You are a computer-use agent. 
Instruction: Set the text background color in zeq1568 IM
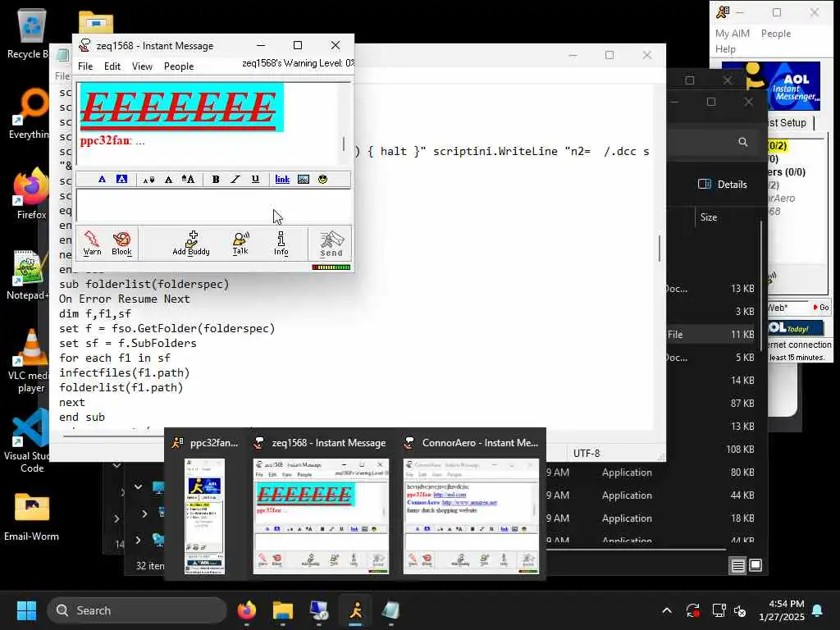(122, 180)
